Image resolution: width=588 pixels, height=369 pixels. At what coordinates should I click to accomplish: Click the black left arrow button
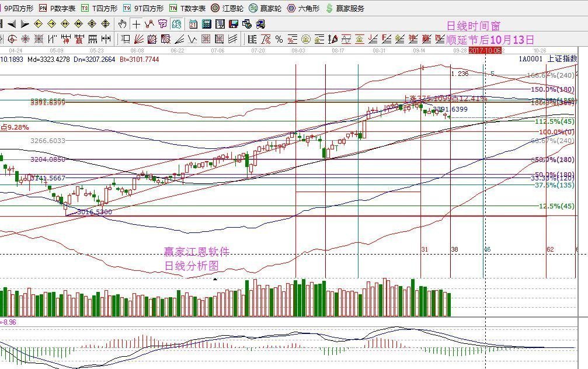12,24
